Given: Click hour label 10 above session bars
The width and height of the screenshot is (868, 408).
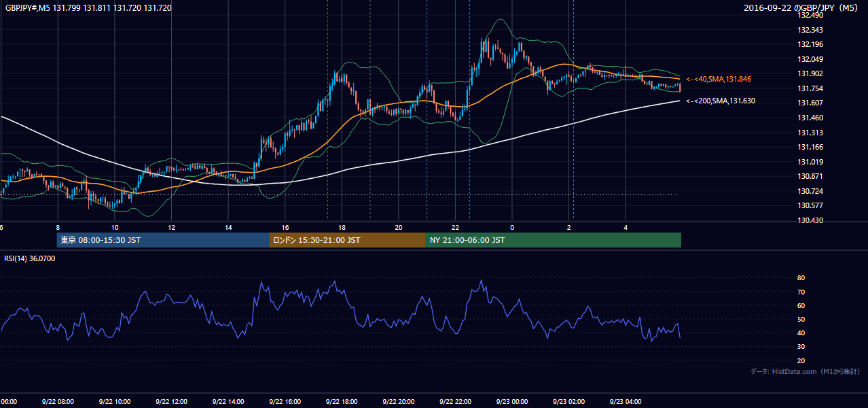Looking at the screenshot, I should (115, 228).
